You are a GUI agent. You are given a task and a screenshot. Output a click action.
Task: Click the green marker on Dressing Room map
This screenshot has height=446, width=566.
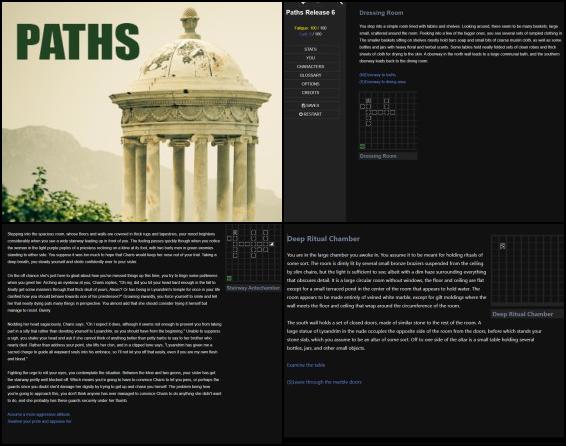coord(362,146)
